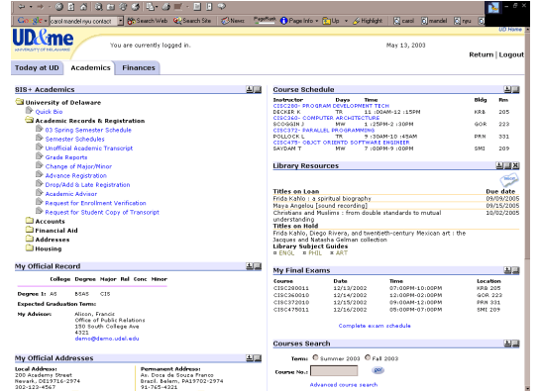
Task: Remove the Library Resources channel with X
Action: [515, 165]
